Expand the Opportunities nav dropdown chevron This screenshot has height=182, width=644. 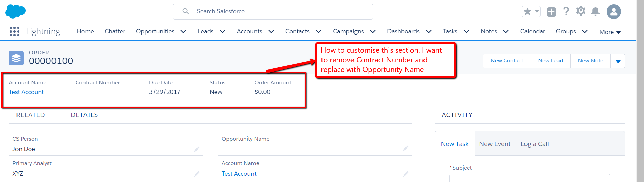point(183,31)
